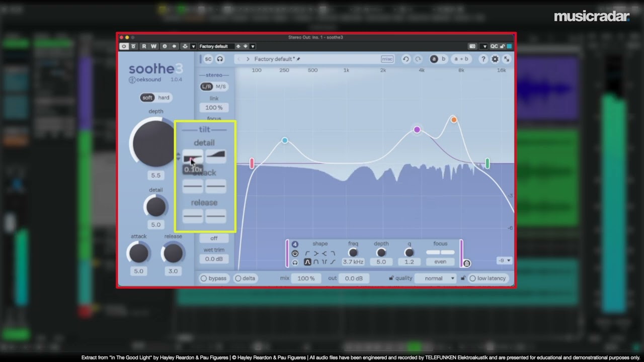Click the quality lock icon
This screenshot has height=362, width=644.
point(391,278)
